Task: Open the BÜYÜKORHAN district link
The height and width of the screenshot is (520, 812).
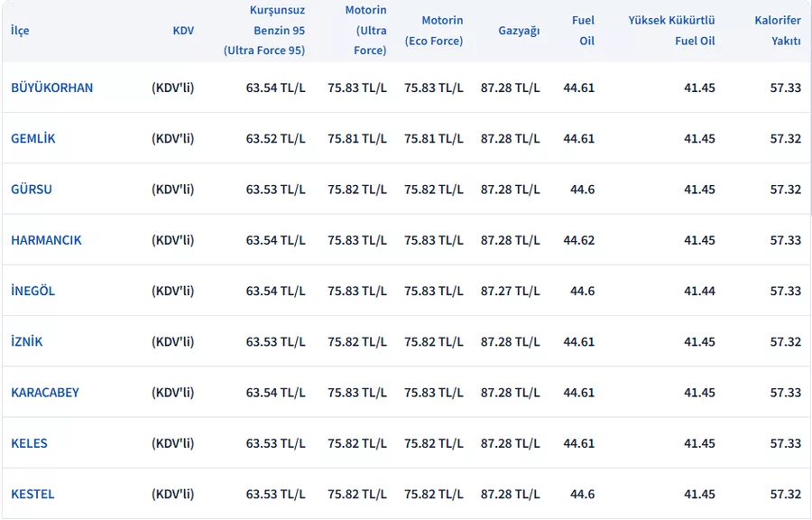Action: coord(51,88)
